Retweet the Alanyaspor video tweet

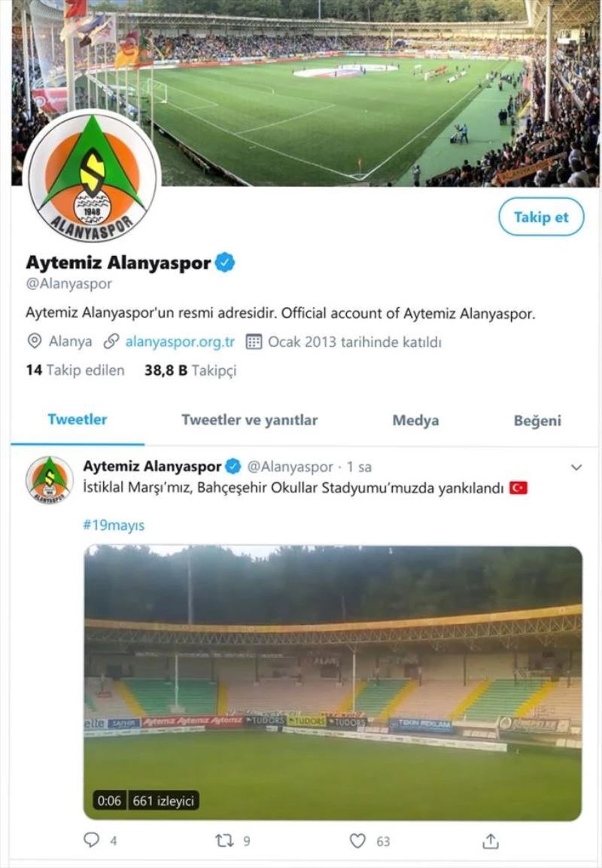[224, 841]
